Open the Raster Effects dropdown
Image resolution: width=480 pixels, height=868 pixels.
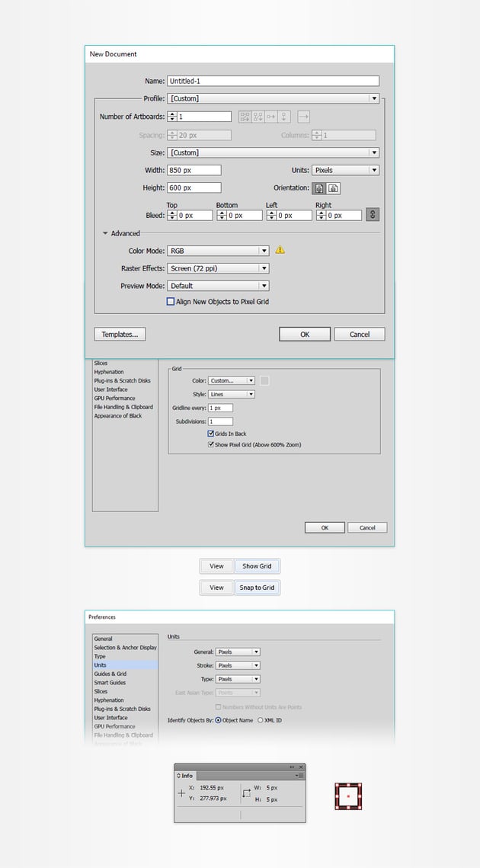click(218, 268)
